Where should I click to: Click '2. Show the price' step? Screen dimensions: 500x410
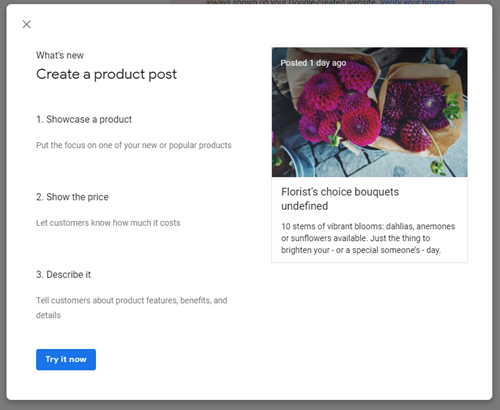[72, 197]
